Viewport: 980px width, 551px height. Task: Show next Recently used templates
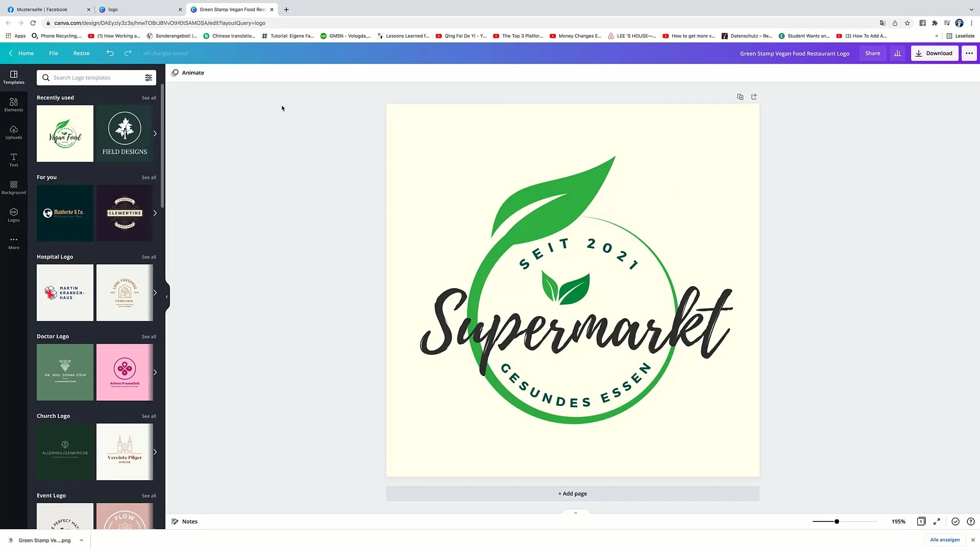pos(155,134)
